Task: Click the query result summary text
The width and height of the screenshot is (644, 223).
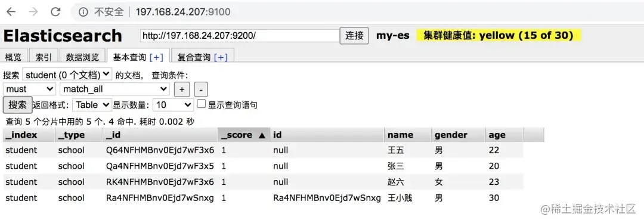Action: click(100, 122)
